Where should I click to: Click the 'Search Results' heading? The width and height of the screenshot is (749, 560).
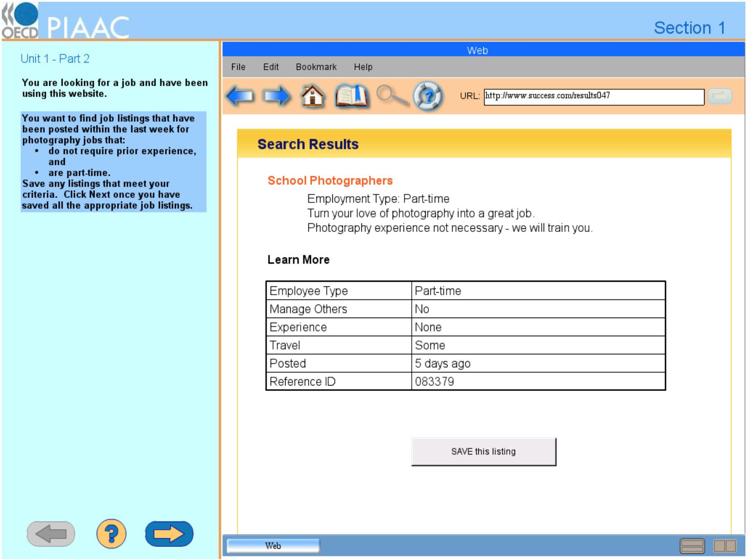[x=308, y=144]
